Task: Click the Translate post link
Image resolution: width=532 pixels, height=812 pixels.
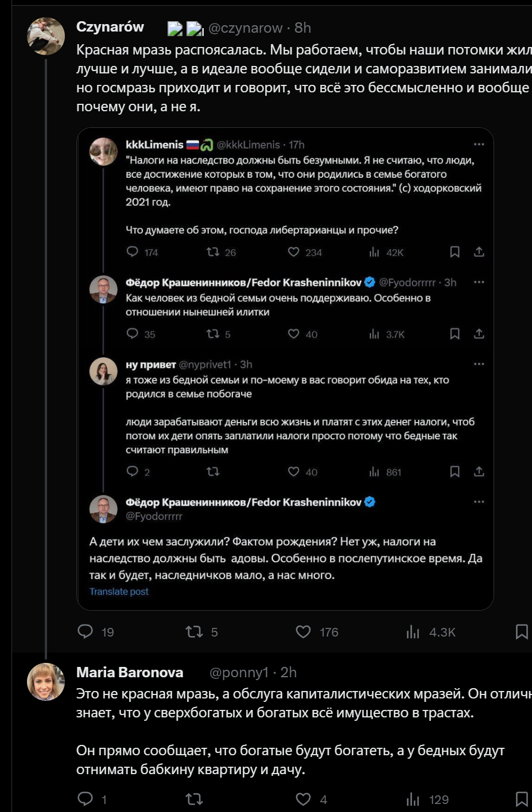Action: pyautogui.click(x=119, y=591)
